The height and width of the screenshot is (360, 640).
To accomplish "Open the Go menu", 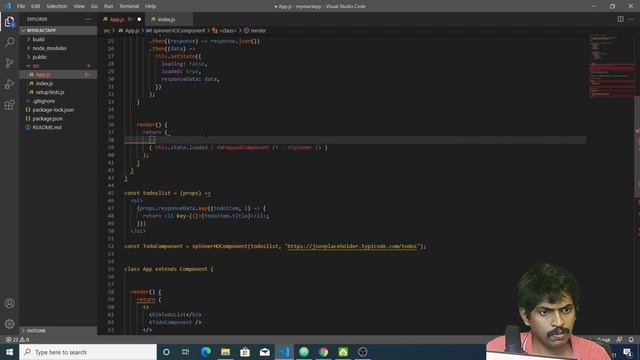I will [x=94, y=6].
